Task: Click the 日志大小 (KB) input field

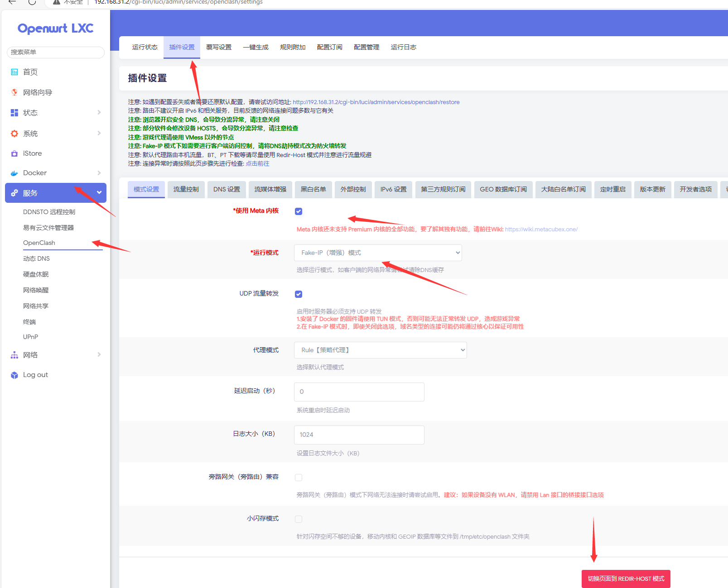Action: [359, 435]
